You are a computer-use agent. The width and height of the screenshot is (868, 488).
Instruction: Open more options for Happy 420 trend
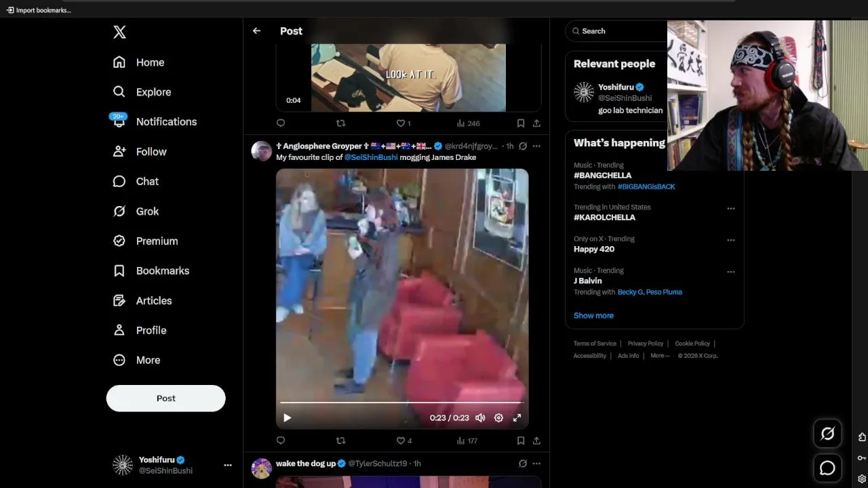point(731,240)
